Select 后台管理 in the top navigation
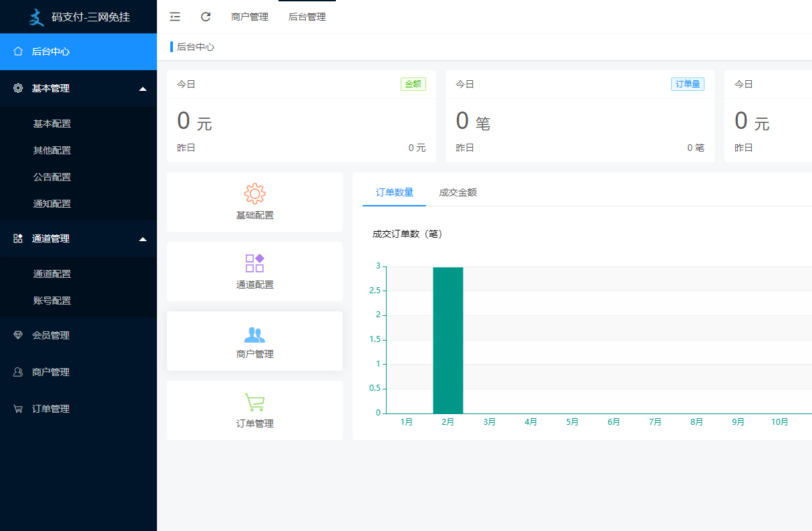This screenshot has width=812, height=531. (x=307, y=17)
